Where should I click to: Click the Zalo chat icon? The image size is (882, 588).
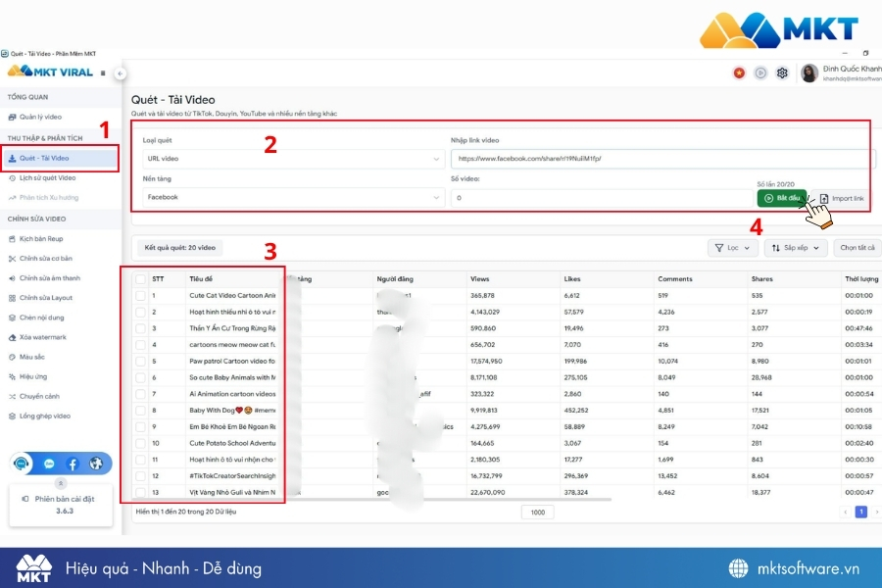(50, 464)
